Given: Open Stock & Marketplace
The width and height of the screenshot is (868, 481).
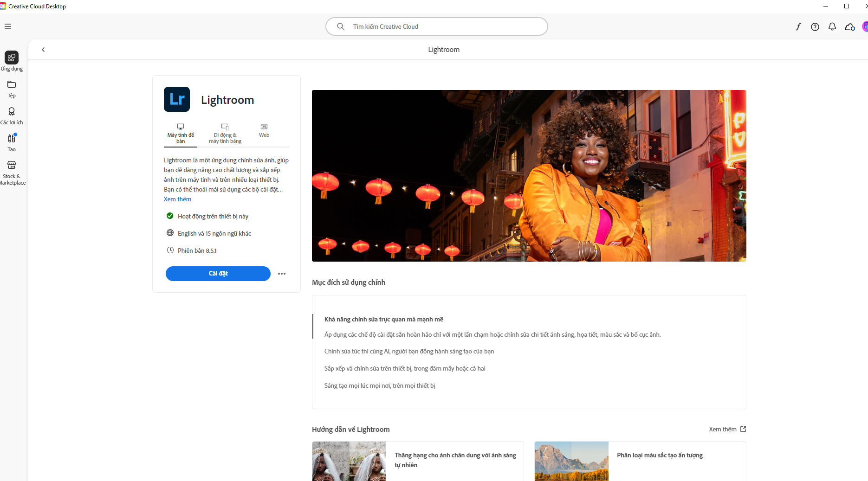Looking at the screenshot, I should coord(12,172).
